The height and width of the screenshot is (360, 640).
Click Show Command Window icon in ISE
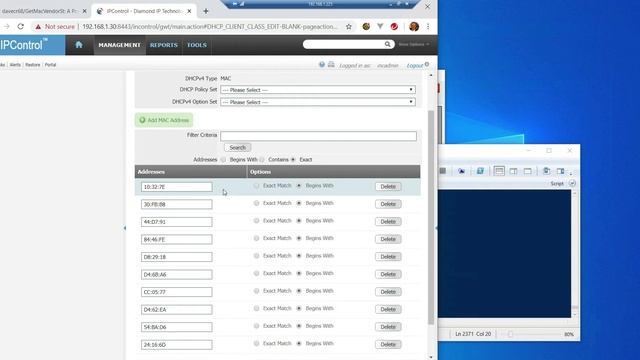(x=546, y=171)
